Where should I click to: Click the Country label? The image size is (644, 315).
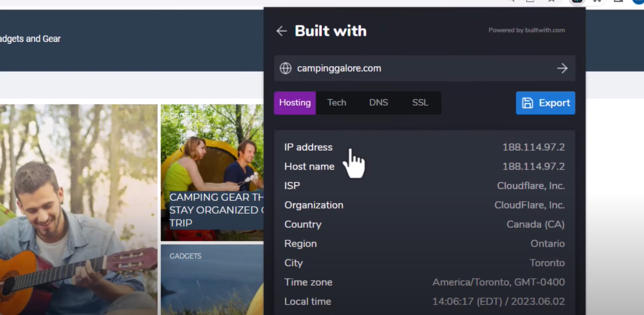click(x=303, y=224)
